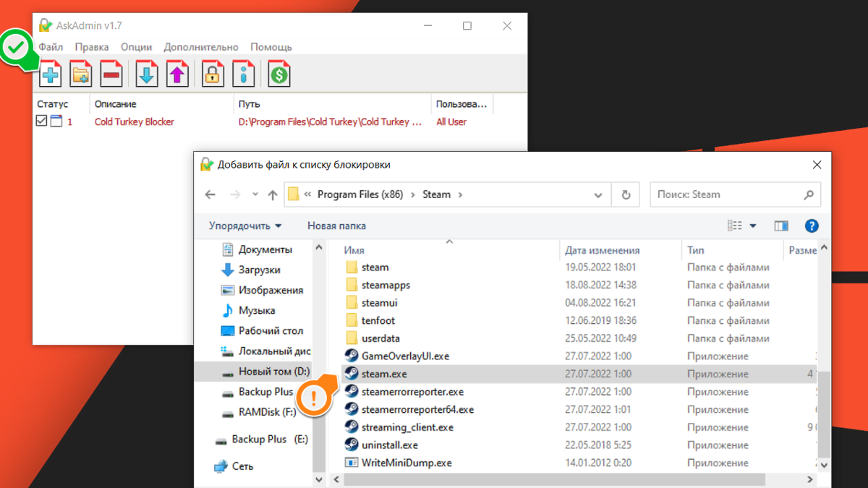The width and height of the screenshot is (868, 488).
Task: Click the purple up arrow export icon
Action: [x=177, y=74]
